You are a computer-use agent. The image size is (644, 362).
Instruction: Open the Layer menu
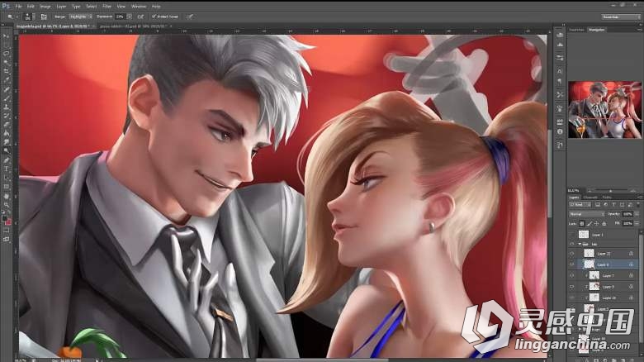coord(61,7)
